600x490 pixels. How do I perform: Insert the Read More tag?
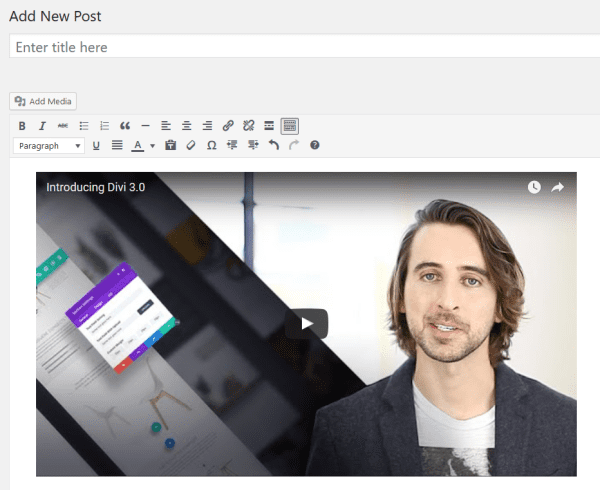coord(269,126)
